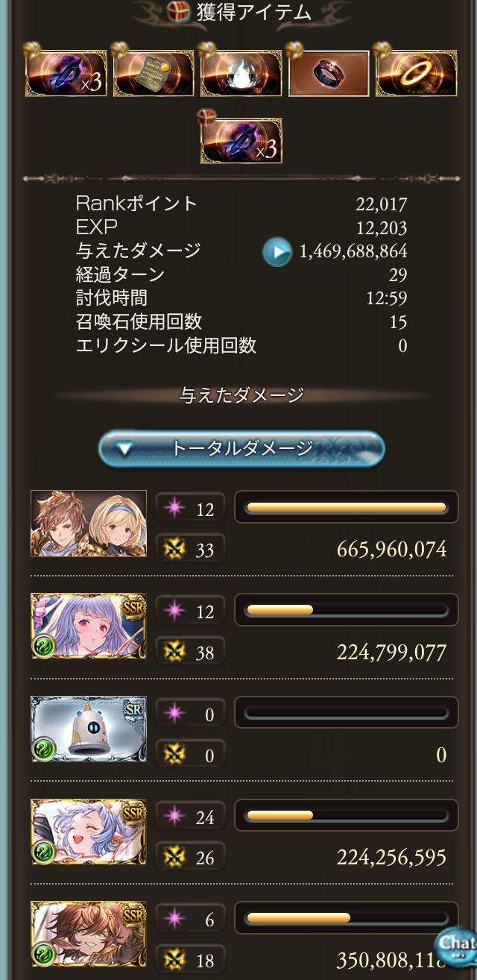Click the crossed swords icon showing 38
Viewport: 477px width, 980px height.
pos(174,653)
